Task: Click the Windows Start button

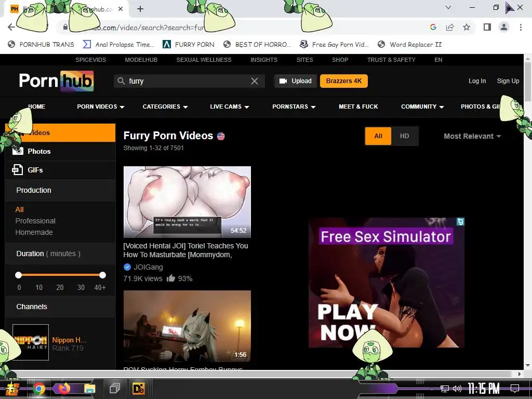Action: 12,389
